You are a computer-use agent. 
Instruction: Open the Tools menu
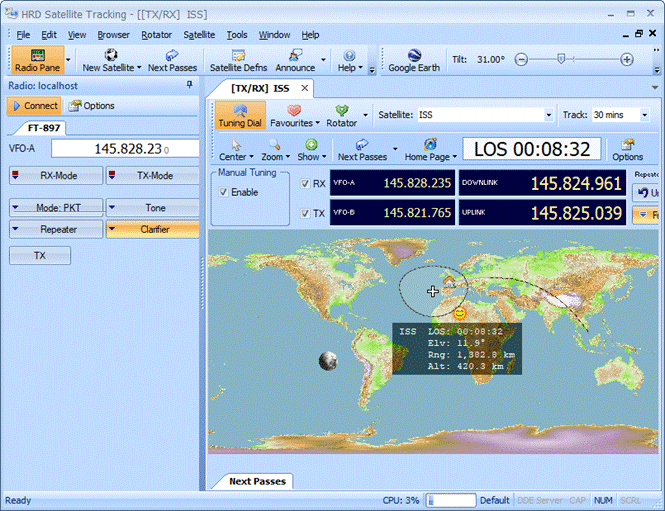tap(237, 35)
